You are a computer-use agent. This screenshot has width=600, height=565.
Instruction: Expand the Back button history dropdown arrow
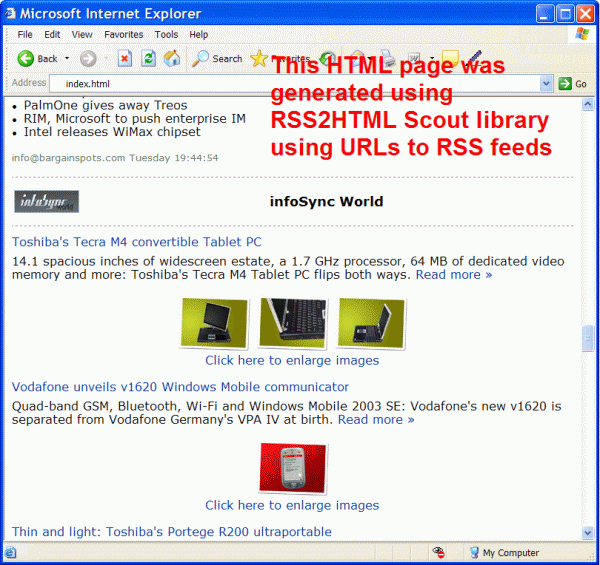coord(67,58)
